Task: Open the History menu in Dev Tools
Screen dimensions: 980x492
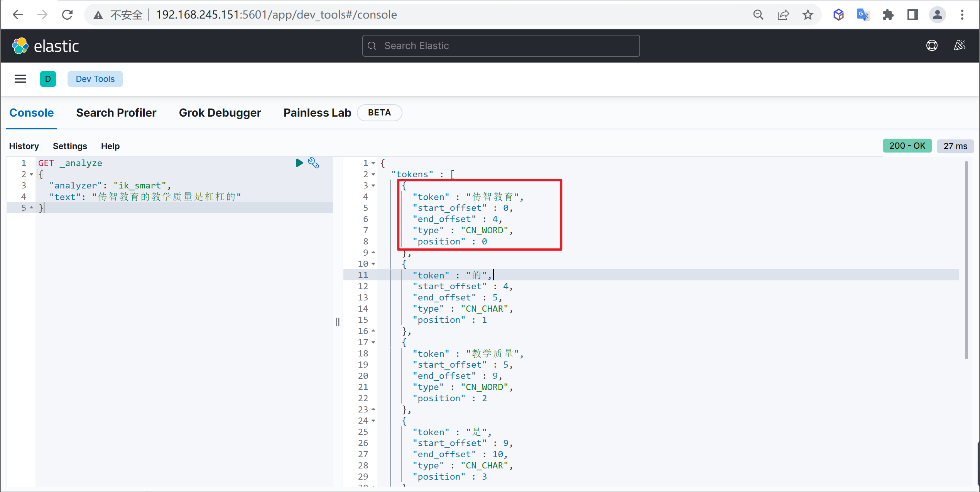Action: 24,146
